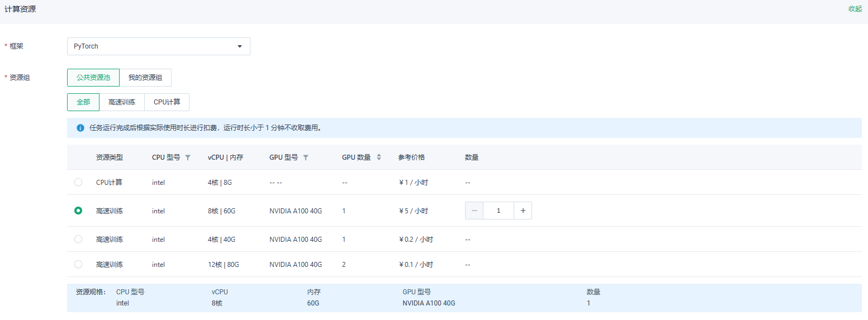Screen dimensions: 868x320
Task: Select the checked 8核 | 60G radio button
Action: [x=78, y=211]
